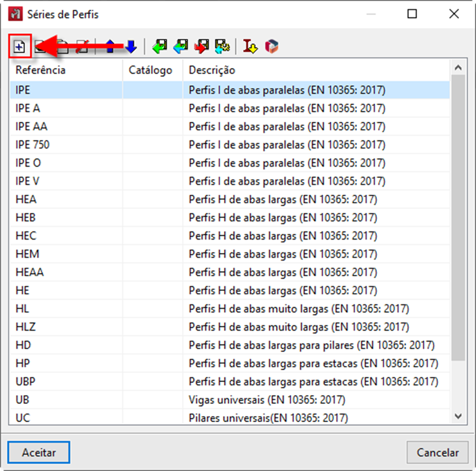Image resolution: width=476 pixels, height=471 pixels.
Task: Select the IPE O row
Action: pyautogui.click(x=230, y=163)
